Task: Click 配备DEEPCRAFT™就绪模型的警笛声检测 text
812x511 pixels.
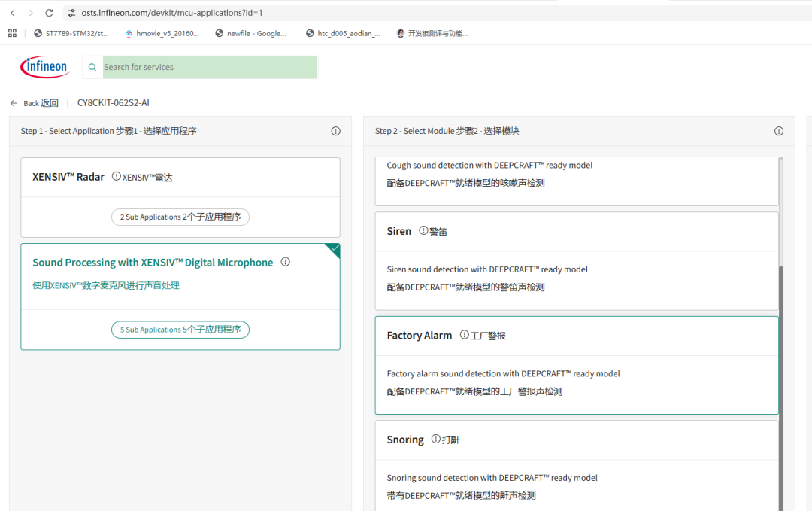Action: [x=465, y=287]
